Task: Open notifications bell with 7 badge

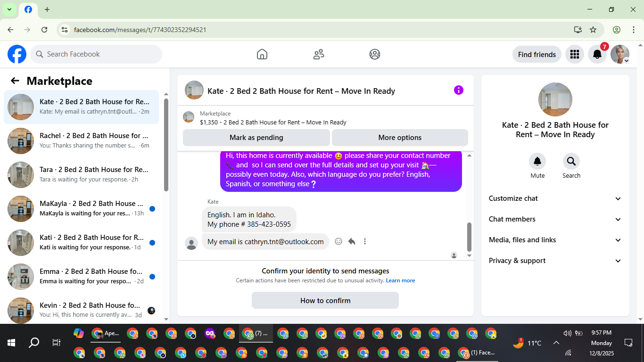Action: 597,54
